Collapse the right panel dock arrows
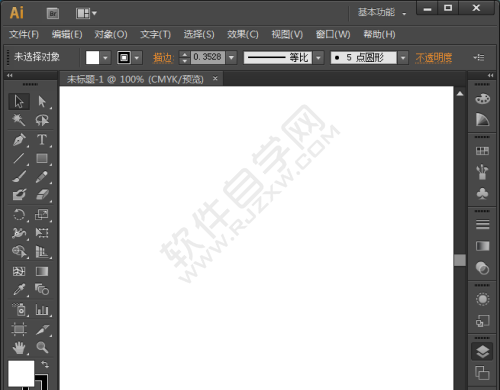The height and width of the screenshot is (390, 500). click(x=490, y=75)
